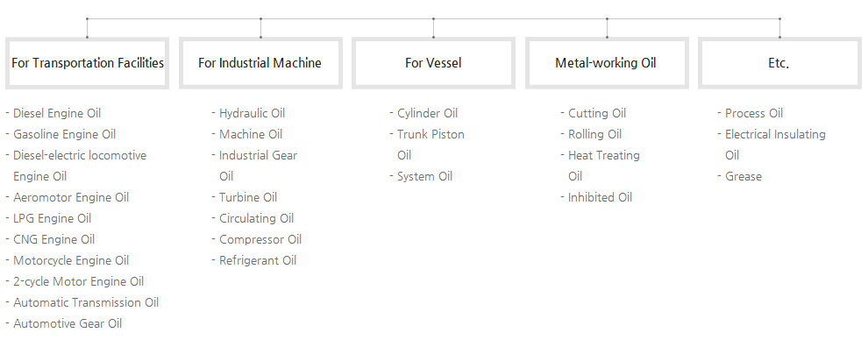Click Automotive Gear Oil entry

[x=68, y=323]
